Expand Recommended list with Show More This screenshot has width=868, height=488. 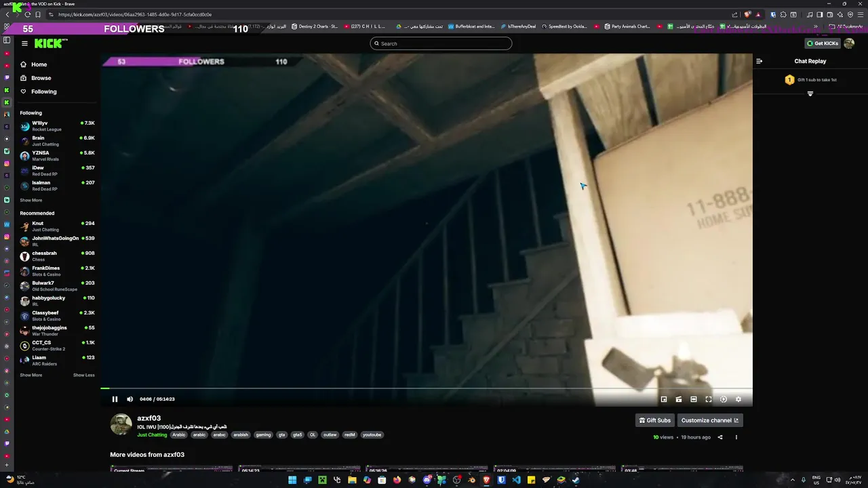coord(31,375)
